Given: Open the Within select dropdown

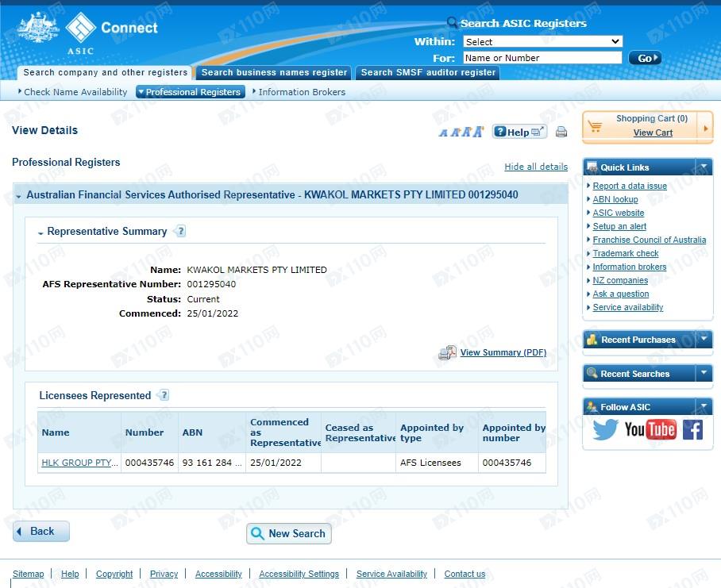Looking at the screenshot, I should 542,41.
